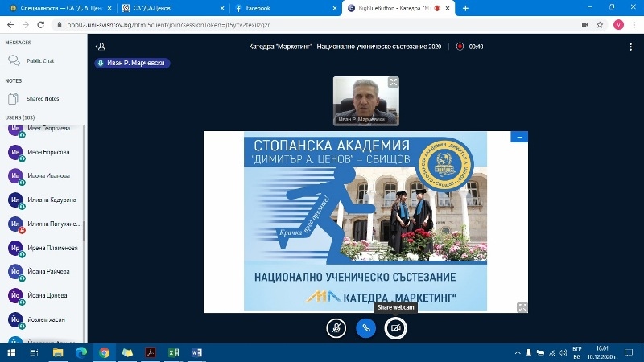Click the camera permission icon in address bar
The width and height of the screenshot is (644, 362).
(x=585, y=25)
